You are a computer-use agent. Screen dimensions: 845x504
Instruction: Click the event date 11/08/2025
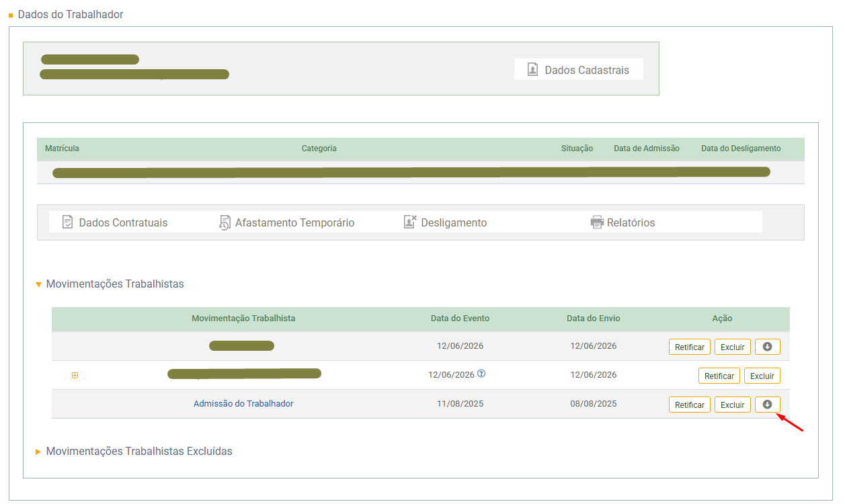pos(460,404)
